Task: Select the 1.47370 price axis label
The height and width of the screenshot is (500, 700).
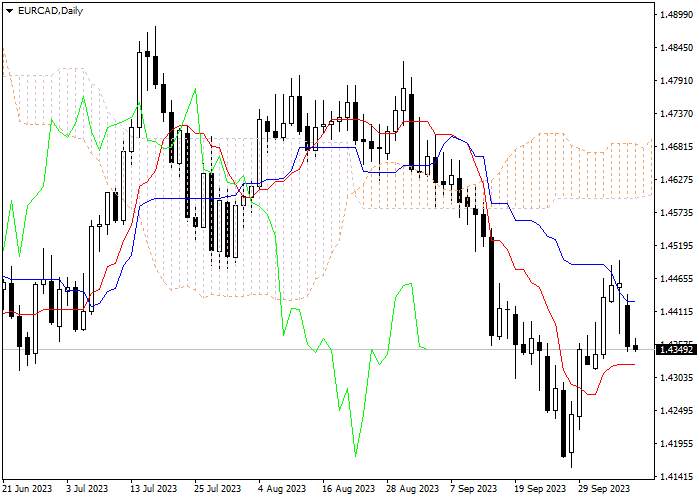Action: [676, 114]
